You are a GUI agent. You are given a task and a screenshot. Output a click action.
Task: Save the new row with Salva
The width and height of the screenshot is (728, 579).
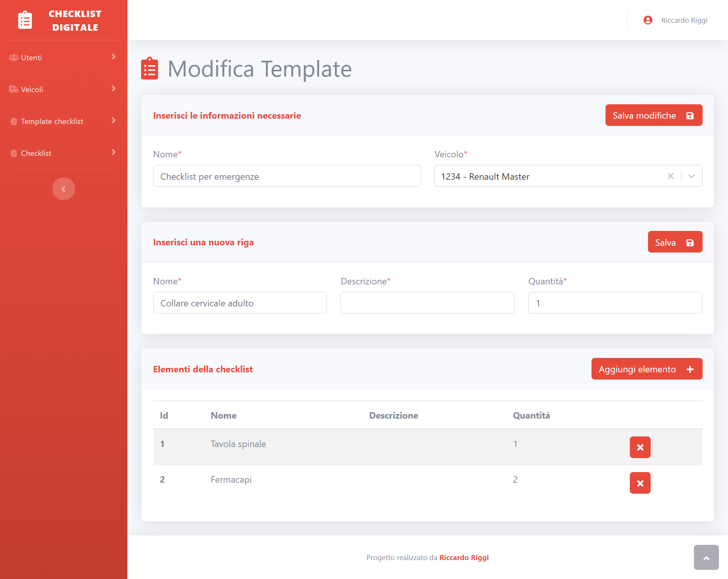click(675, 242)
